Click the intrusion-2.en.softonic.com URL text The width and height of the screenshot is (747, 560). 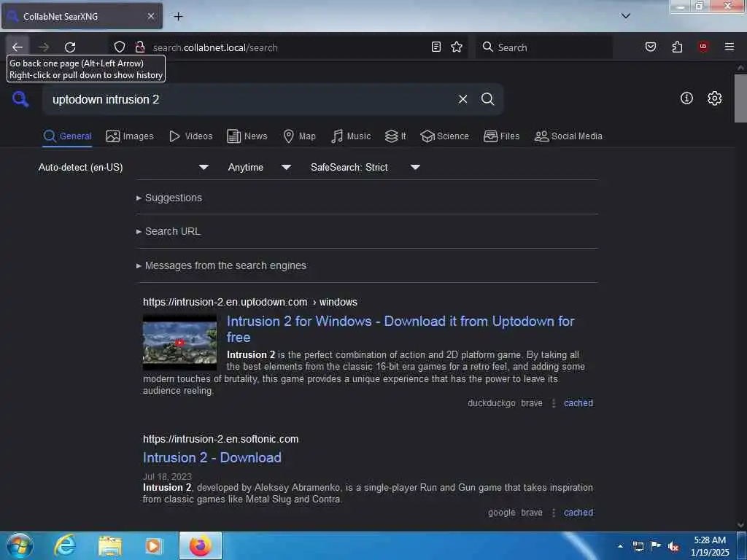[x=220, y=439]
